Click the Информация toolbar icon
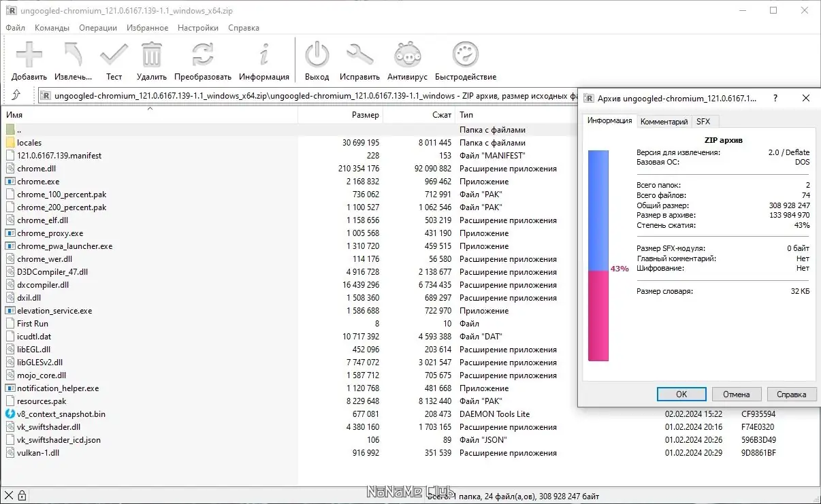The image size is (821, 504). pos(263,54)
